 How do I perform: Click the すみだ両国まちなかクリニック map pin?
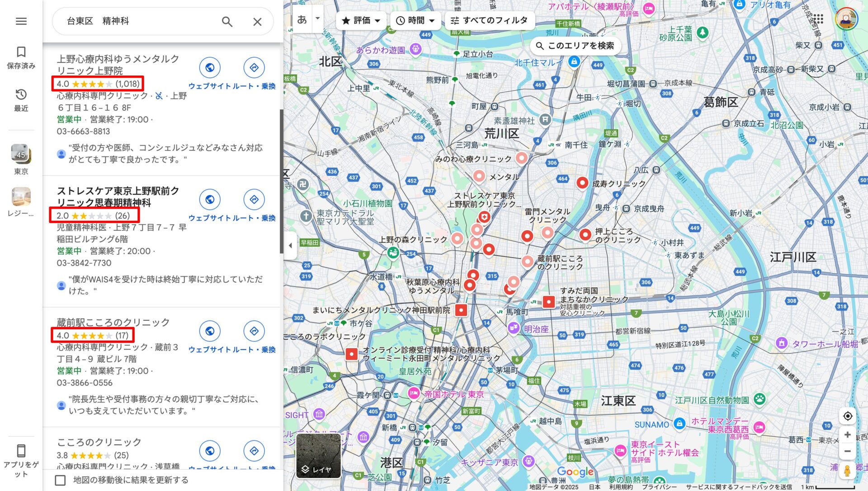click(x=548, y=301)
